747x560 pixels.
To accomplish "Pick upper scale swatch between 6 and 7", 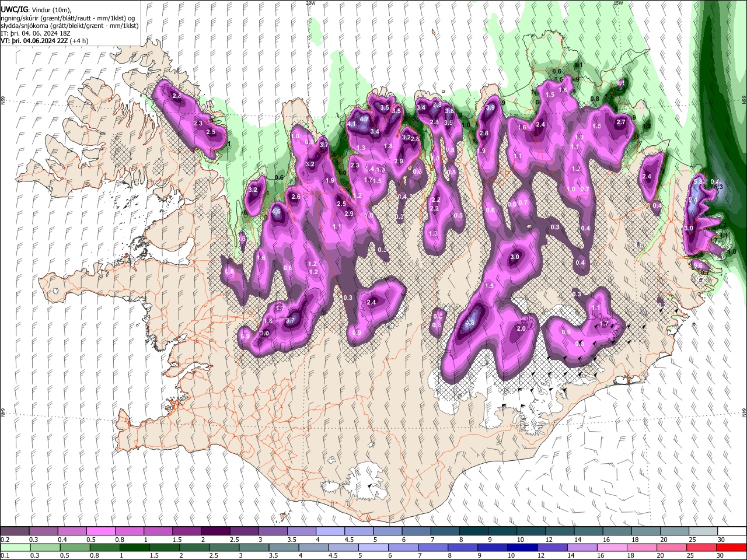I will point(416,531).
